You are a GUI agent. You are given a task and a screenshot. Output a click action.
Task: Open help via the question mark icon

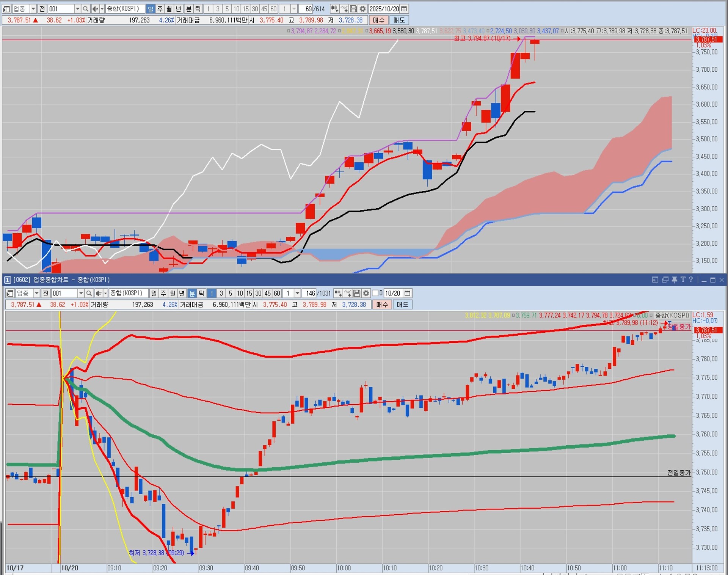coord(691,280)
